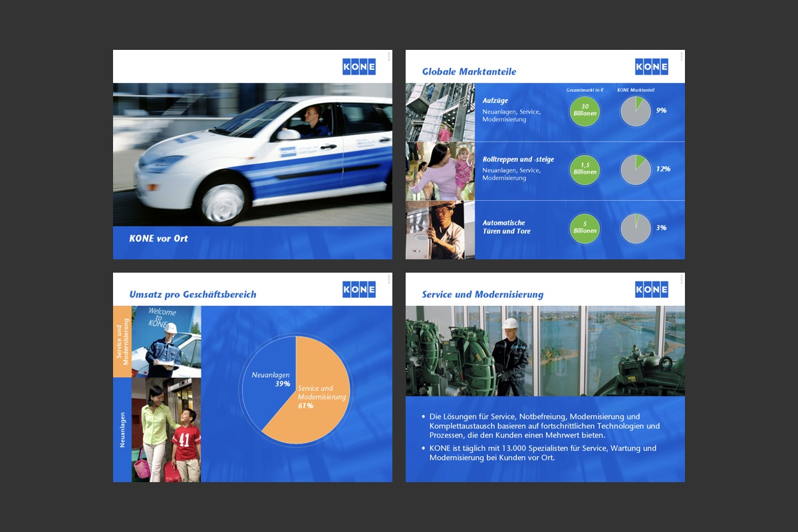The width and height of the screenshot is (798, 532).
Task: Click the KONE vor Ort caption text
Action: pos(158,238)
